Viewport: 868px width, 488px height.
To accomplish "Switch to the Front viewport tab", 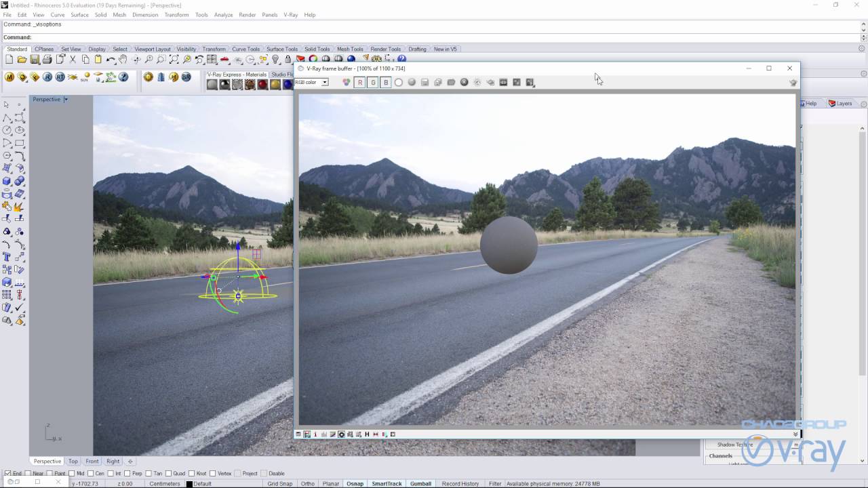I will pos(92,461).
